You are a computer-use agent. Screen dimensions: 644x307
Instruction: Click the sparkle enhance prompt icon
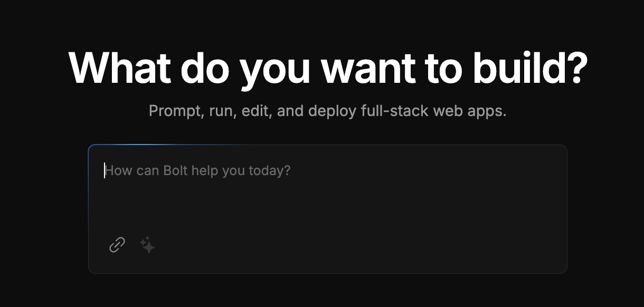(x=147, y=245)
